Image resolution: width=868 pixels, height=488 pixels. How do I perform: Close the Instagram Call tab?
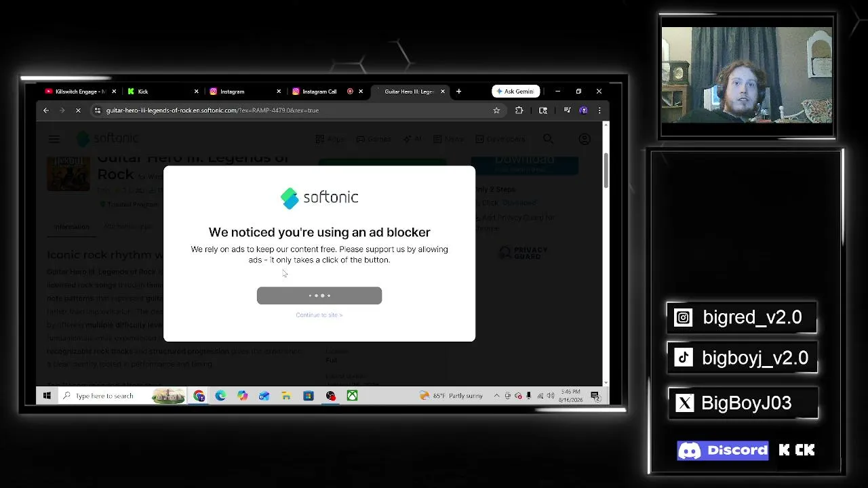pos(361,91)
